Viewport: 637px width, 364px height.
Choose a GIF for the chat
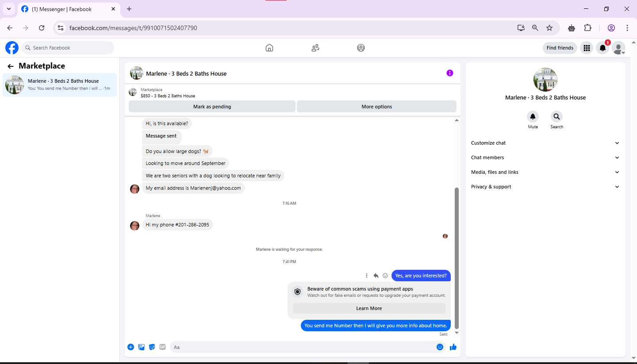tap(163, 347)
